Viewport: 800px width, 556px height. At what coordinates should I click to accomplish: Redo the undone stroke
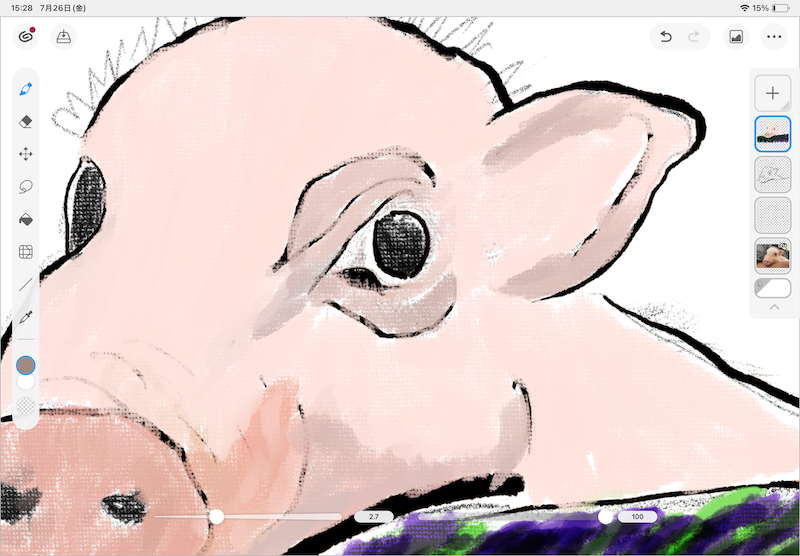point(694,37)
